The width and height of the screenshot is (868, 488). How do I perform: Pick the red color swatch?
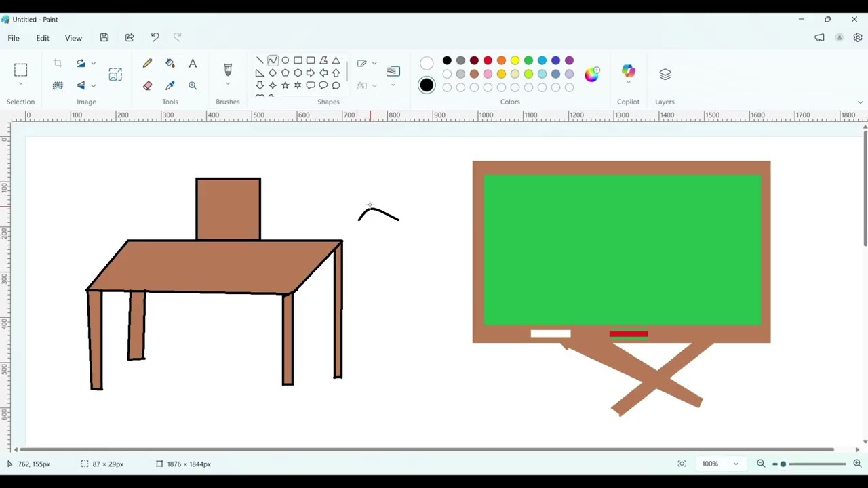[x=488, y=60]
